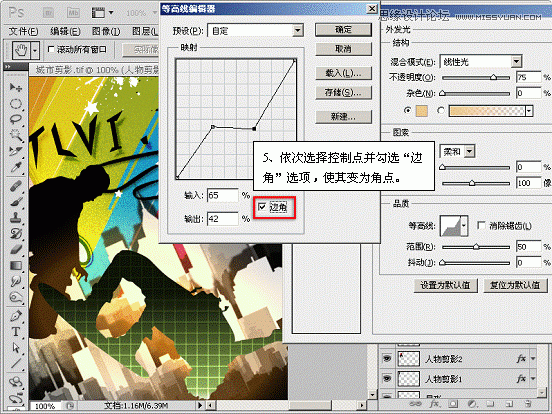Hide the 人物剪影1 layer
552x414 pixels.
(387, 379)
